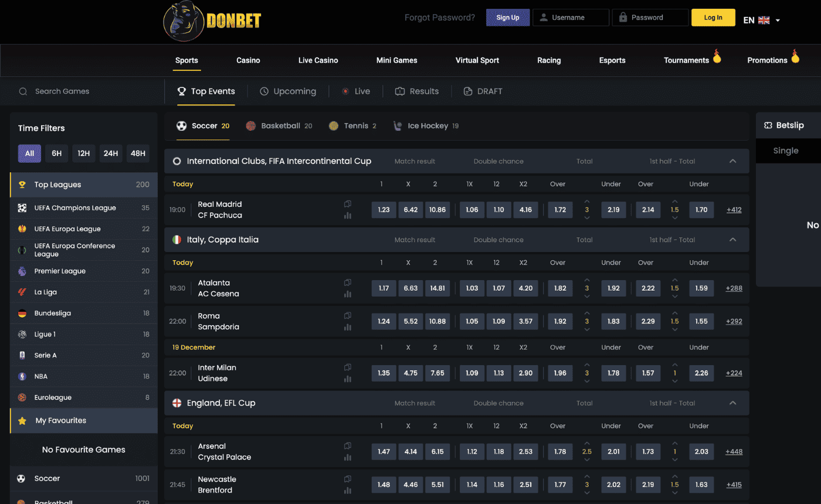Open Soccer in the sidebar list
Image resolution: width=821 pixels, height=504 pixels.
tap(84, 479)
